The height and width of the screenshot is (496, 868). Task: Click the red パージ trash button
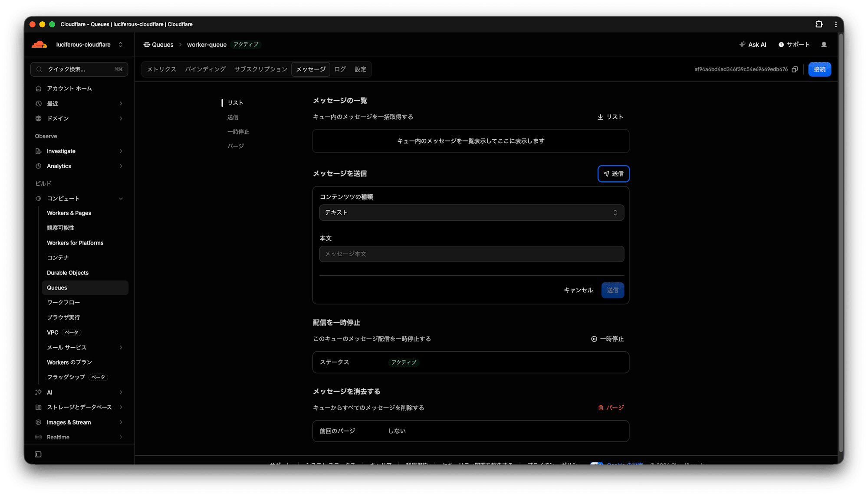(611, 408)
